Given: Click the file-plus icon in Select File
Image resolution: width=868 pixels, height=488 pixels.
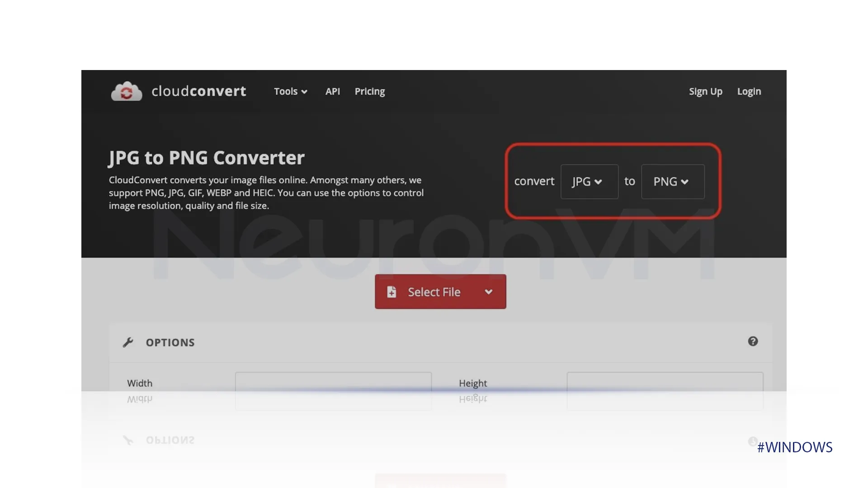Looking at the screenshot, I should pos(392,292).
